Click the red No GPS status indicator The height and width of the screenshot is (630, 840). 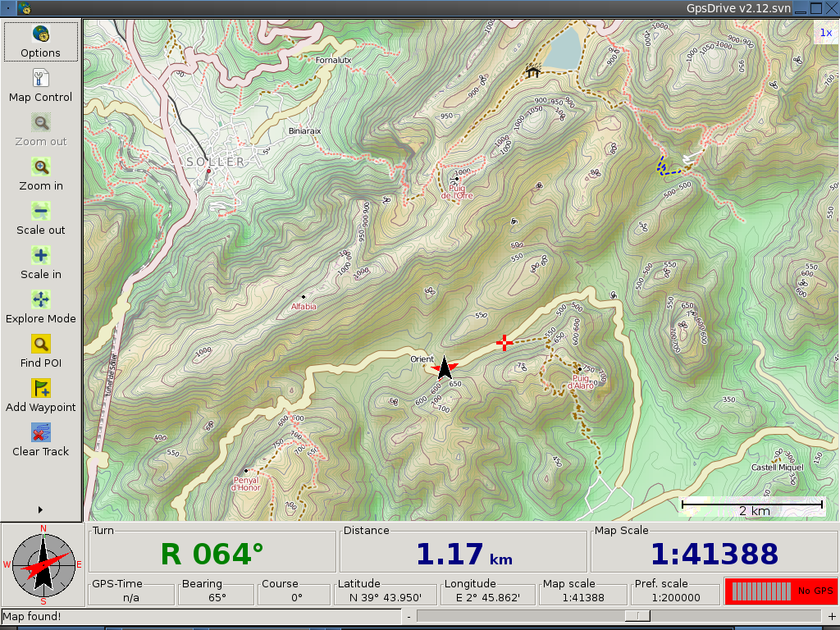(779, 591)
